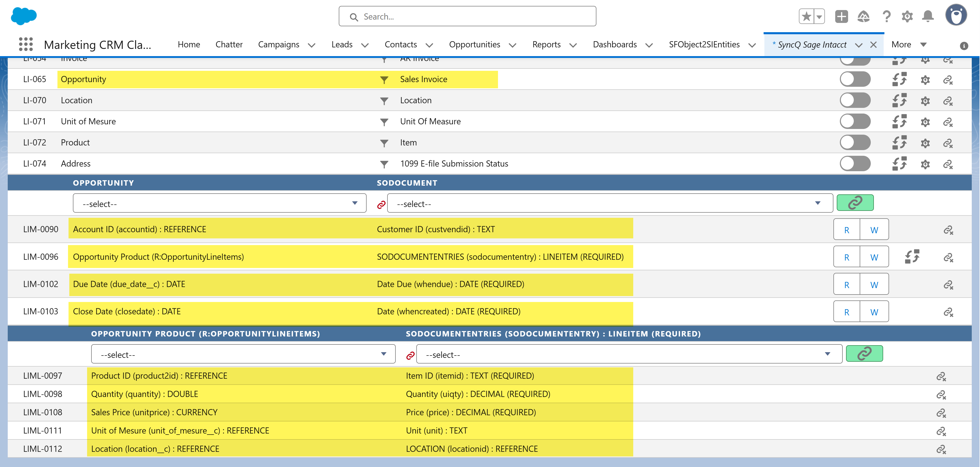Open the Setup gear in header
The width and height of the screenshot is (980, 467).
pyautogui.click(x=907, y=16)
